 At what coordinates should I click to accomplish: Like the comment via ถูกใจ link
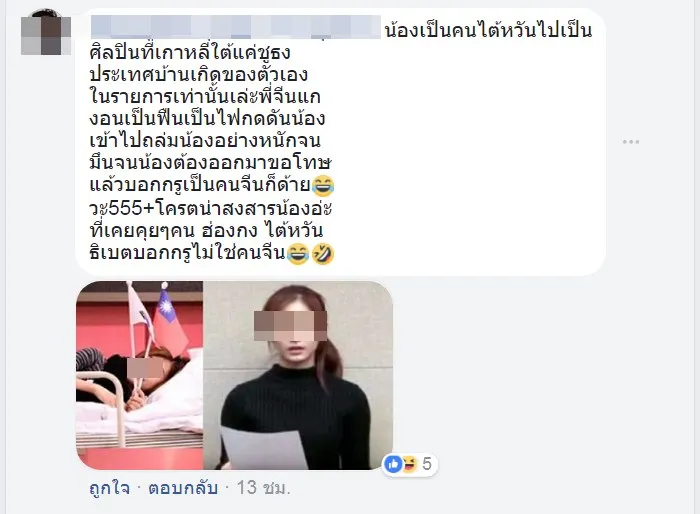coord(110,488)
